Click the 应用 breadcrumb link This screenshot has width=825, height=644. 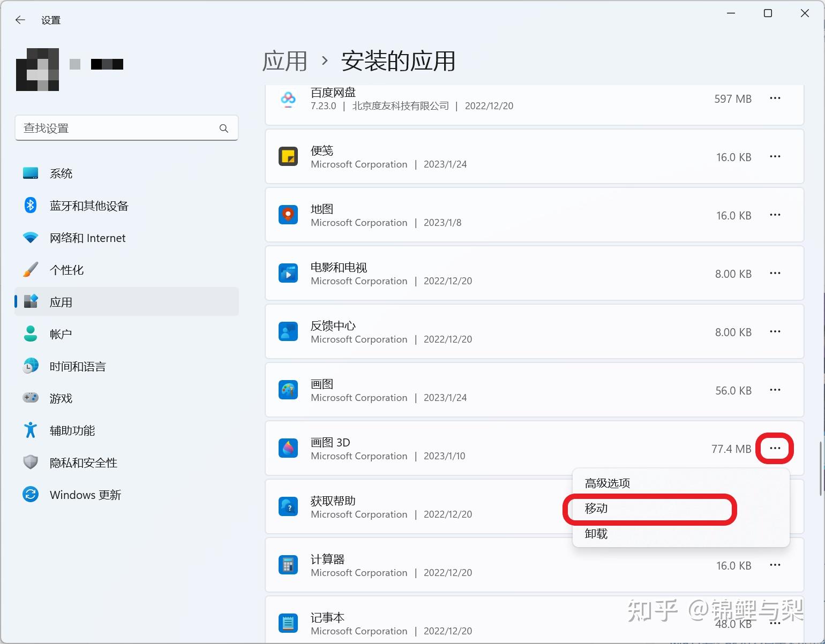(284, 61)
